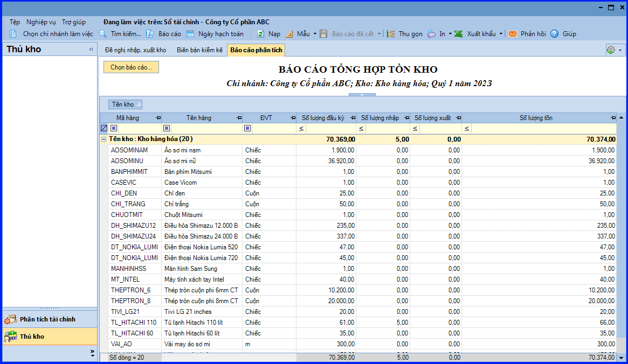Toggle Tên hàng filter operator box

167,128
